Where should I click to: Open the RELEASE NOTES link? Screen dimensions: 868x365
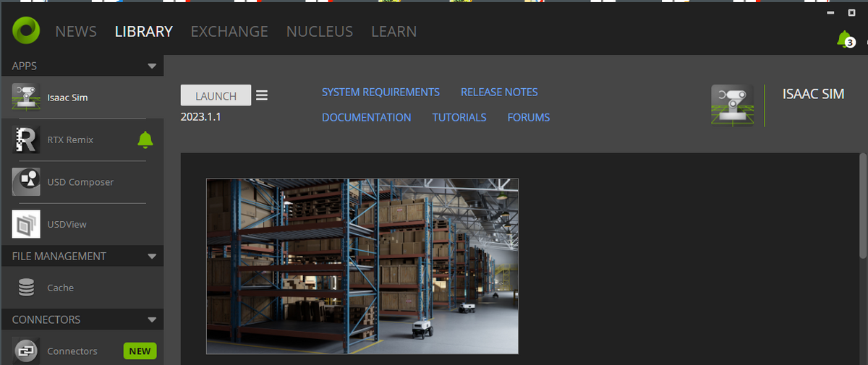(x=499, y=93)
